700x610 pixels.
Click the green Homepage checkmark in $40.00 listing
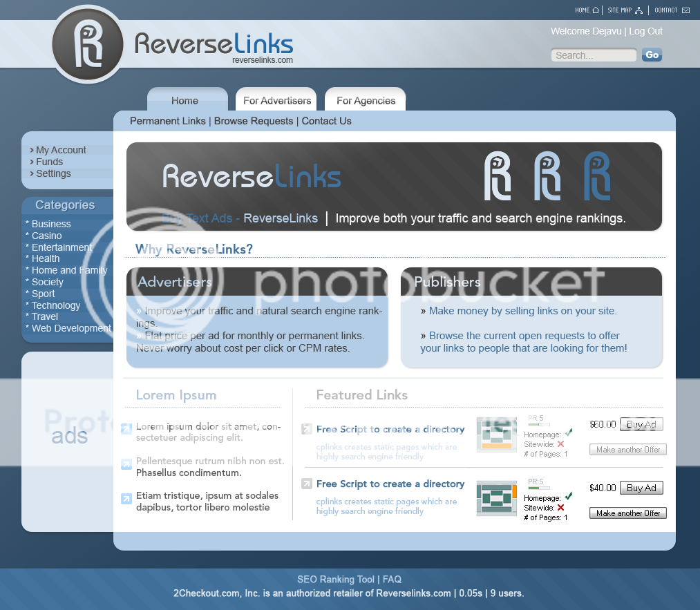(x=569, y=496)
